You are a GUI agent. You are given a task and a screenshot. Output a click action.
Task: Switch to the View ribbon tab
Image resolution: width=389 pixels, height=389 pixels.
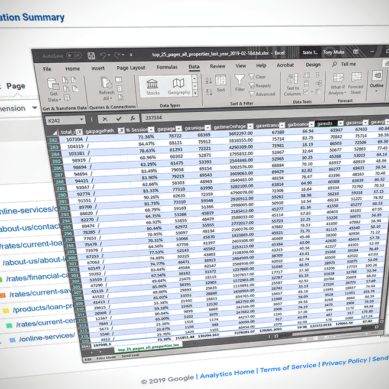point(240,66)
